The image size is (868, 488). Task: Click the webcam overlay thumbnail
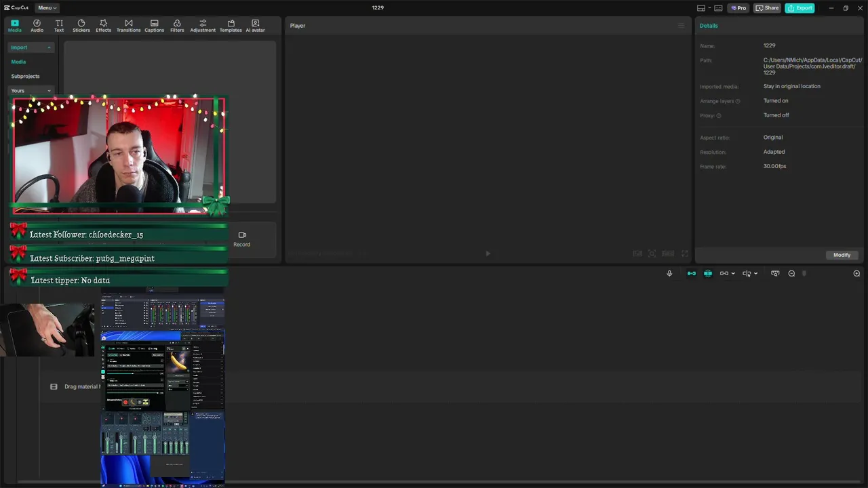118,155
